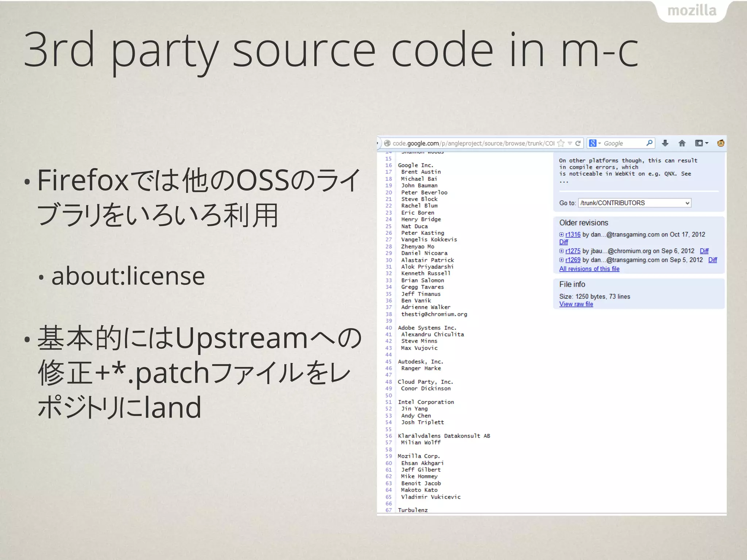This screenshot has width=747, height=560.
Task: Expand revision r1316 details
Action: click(x=561, y=234)
